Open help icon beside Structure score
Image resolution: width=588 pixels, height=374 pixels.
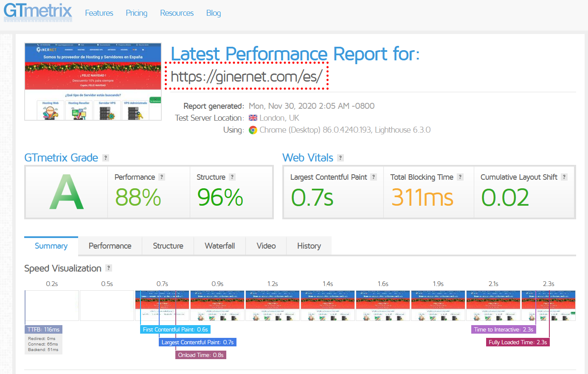(232, 177)
